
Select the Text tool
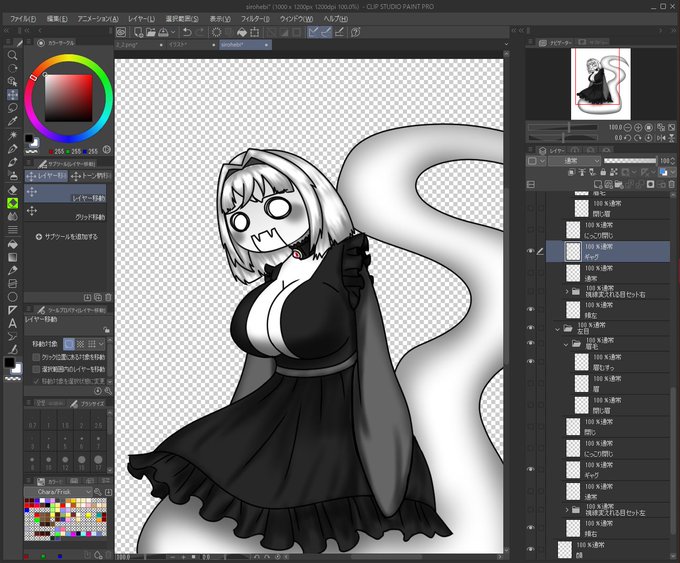pos(13,323)
